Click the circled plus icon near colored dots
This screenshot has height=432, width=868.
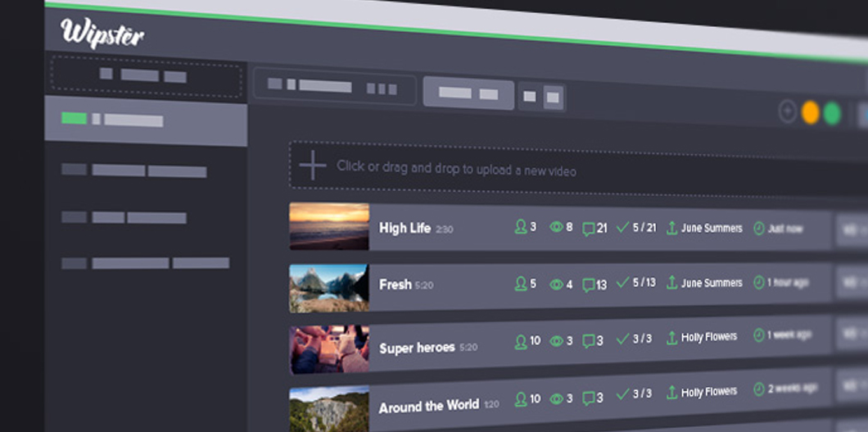click(x=787, y=112)
